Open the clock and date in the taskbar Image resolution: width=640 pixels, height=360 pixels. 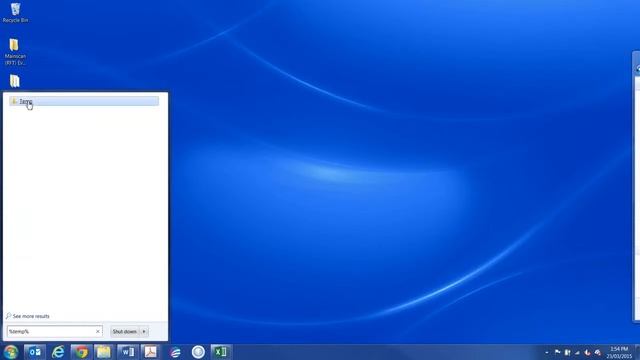[619, 352]
